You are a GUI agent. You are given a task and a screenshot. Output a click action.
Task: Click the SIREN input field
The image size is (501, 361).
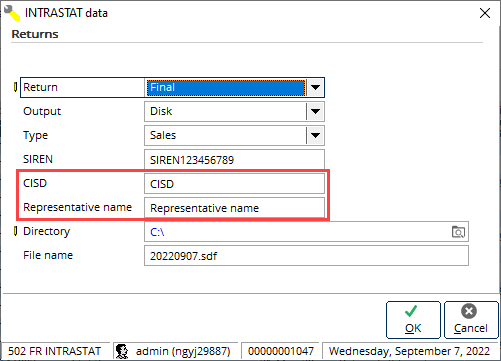[x=234, y=160]
